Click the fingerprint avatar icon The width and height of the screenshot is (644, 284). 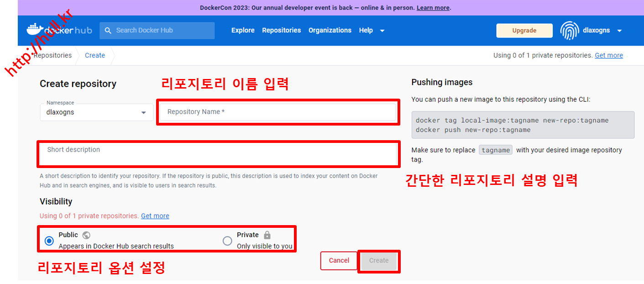click(569, 31)
